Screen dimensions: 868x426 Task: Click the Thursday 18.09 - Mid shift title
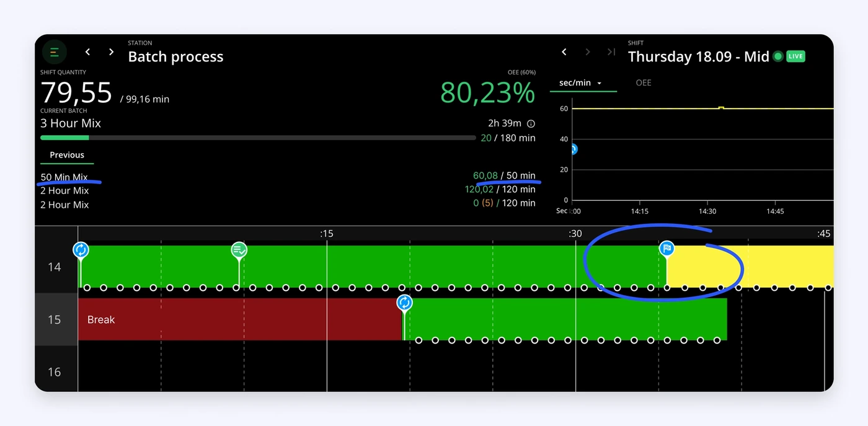(x=698, y=56)
